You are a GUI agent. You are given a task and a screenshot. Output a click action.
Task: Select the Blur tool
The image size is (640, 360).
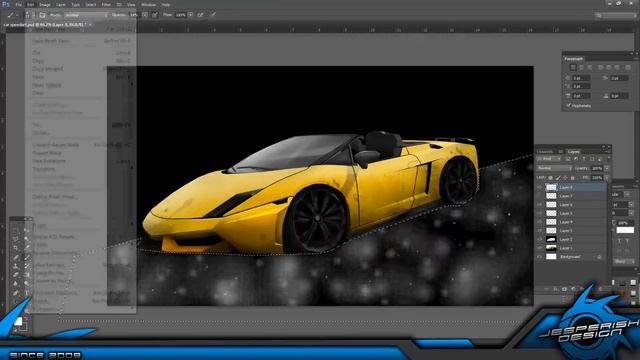click(16, 284)
